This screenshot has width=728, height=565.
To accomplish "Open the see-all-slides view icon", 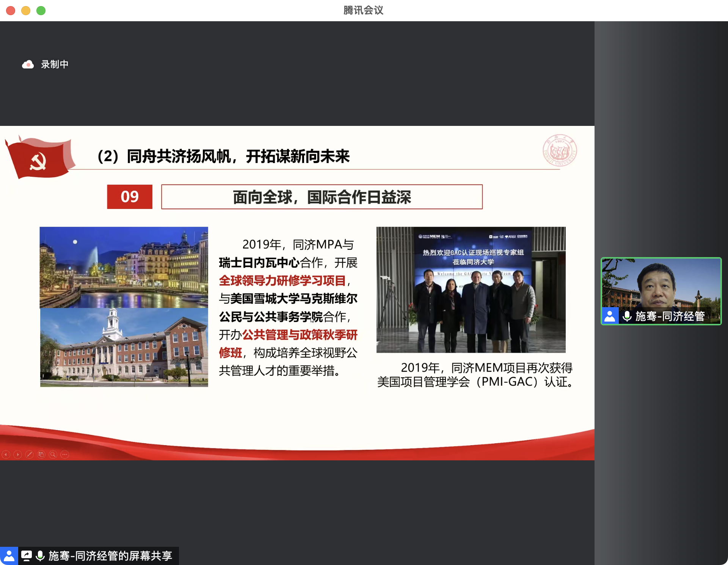I will click(41, 454).
